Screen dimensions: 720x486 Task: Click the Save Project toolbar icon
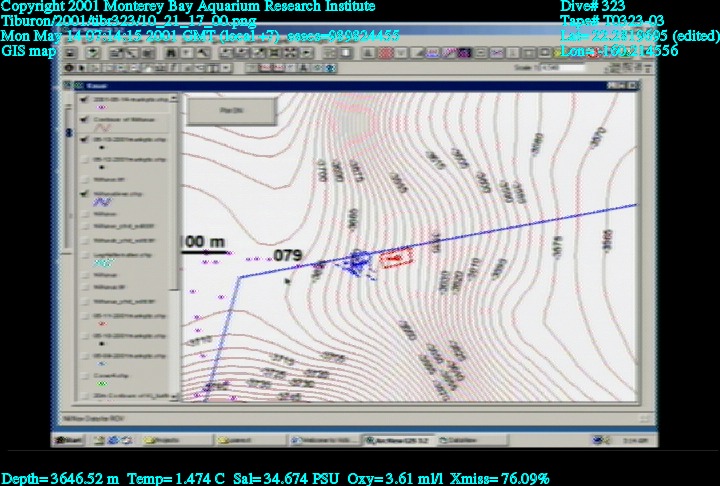point(71,53)
